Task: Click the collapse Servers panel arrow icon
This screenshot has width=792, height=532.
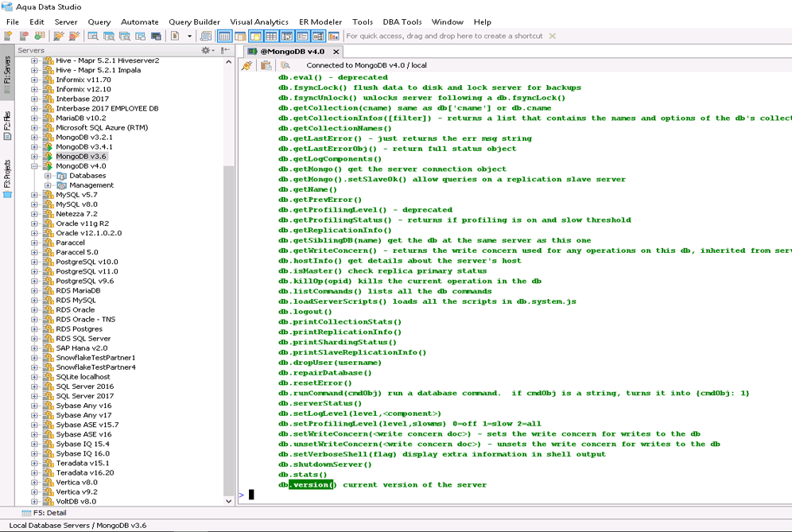Action: [x=226, y=50]
